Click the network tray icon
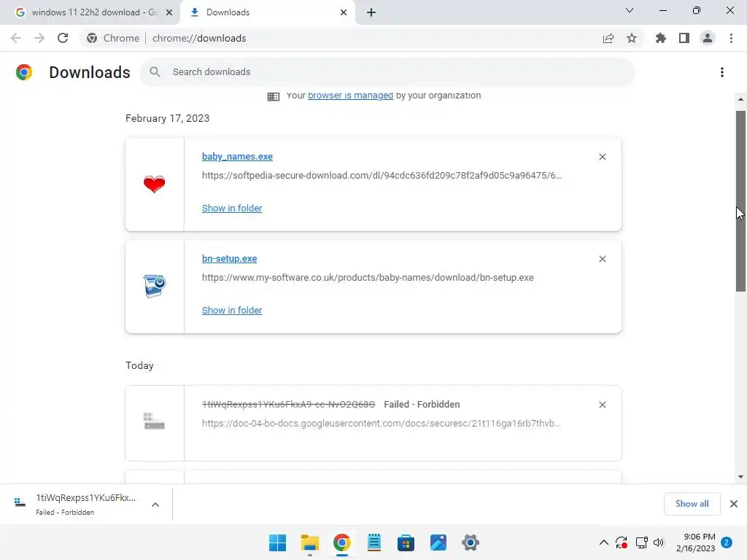 click(641, 542)
